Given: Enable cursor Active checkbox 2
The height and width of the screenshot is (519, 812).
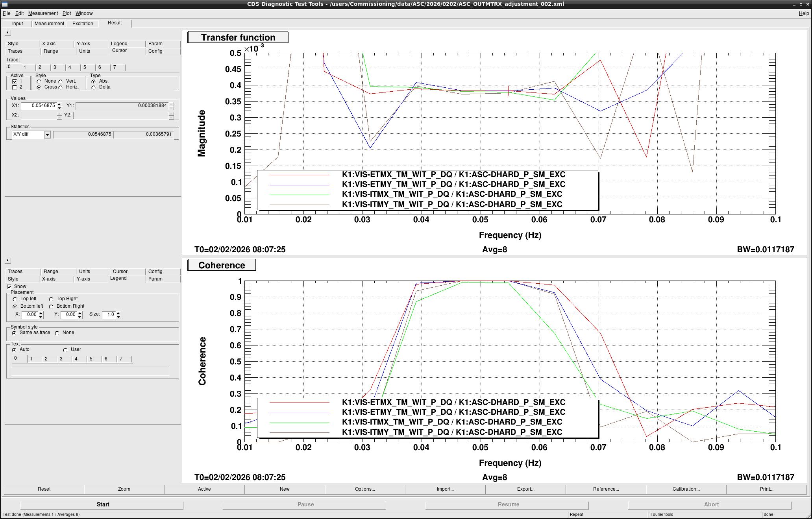Looking at the screenshot, I should pyautogui.click(x=15, y=87).
